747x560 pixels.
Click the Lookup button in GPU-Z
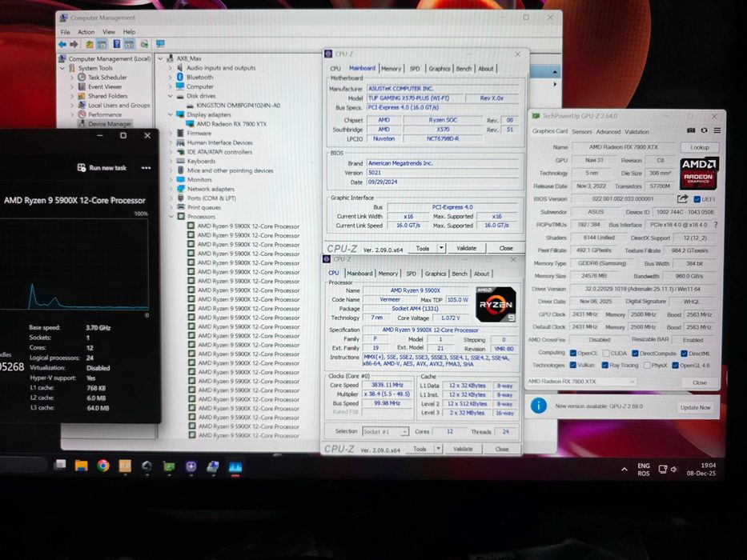[699, 147]
